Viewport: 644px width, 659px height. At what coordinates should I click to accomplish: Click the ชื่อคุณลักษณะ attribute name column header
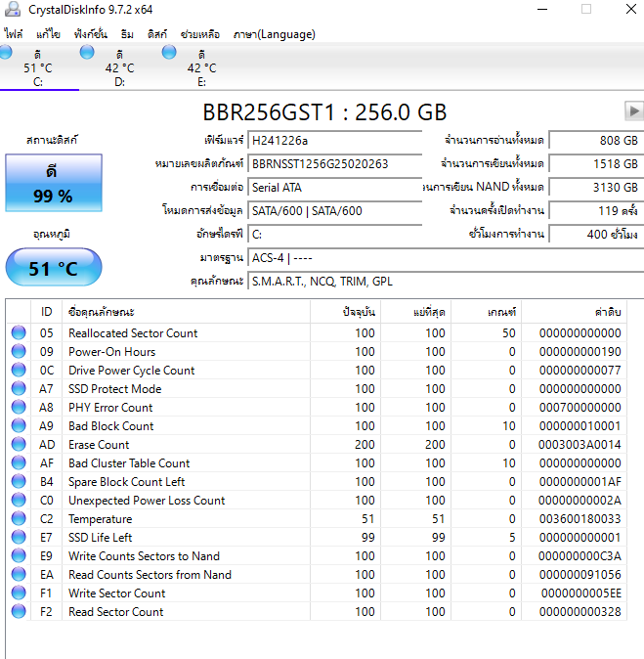186,312
